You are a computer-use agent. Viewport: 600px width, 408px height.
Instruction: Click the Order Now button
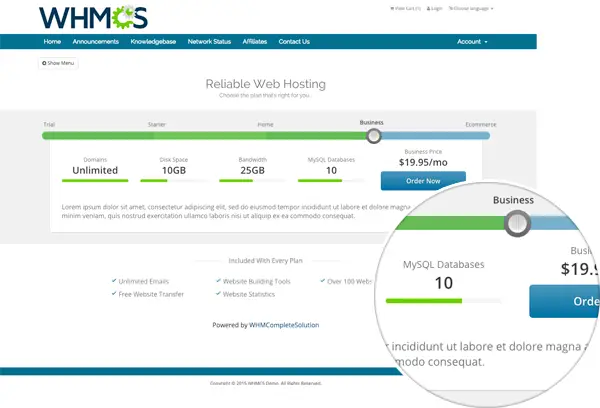[x=423, y=181]
